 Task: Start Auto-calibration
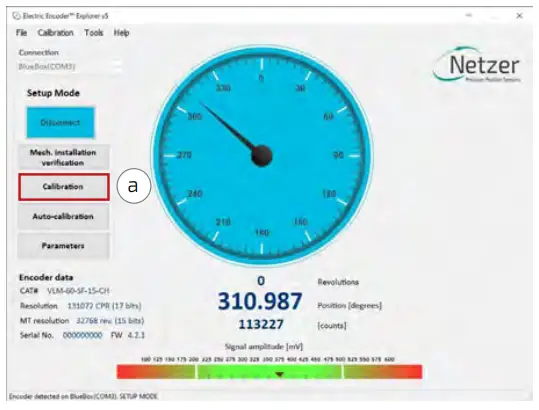click(x=63, y=217)
